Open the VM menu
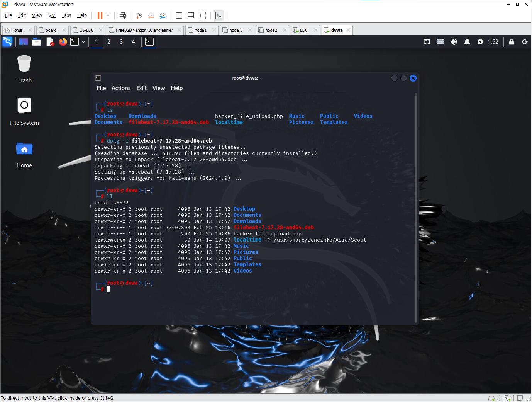Image resolution: width=532 pixels, height=402 pixels. click(x=52, y=15)
